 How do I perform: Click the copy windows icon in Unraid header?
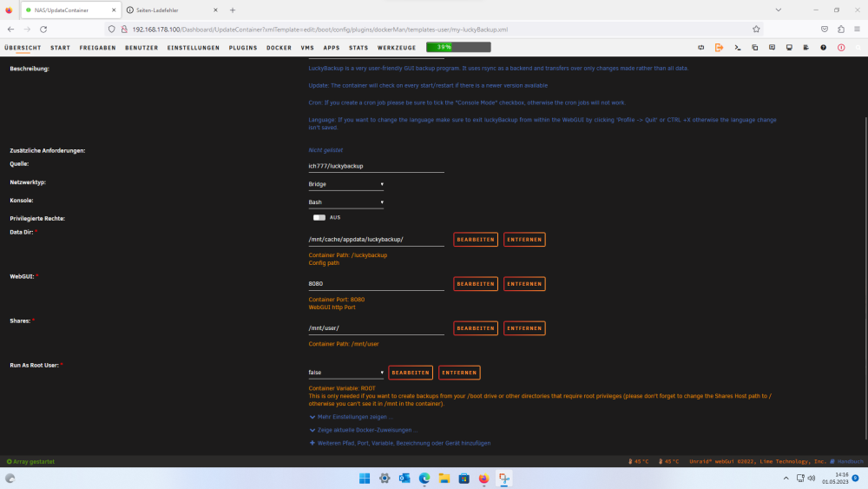754,48
